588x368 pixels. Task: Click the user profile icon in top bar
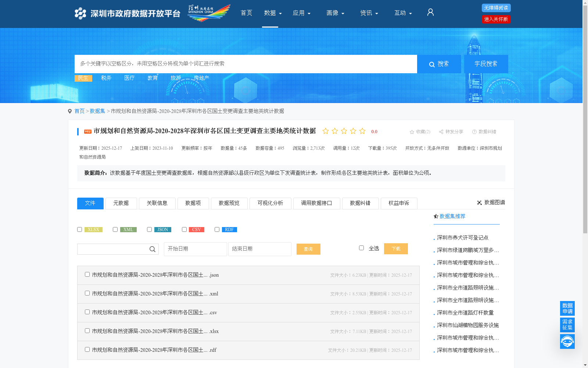click(x=430, y=12)
